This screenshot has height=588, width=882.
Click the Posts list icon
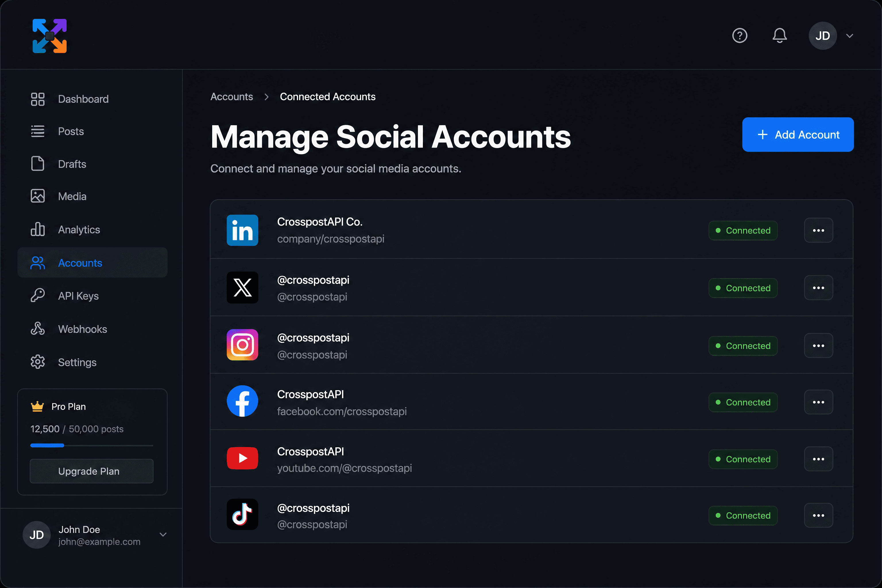point(38,131)
